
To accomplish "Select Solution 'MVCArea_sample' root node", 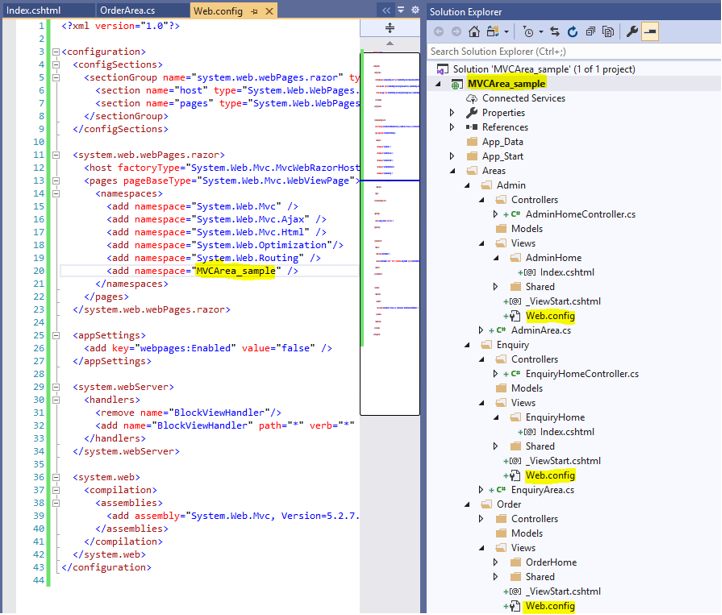I will [544, 69].
